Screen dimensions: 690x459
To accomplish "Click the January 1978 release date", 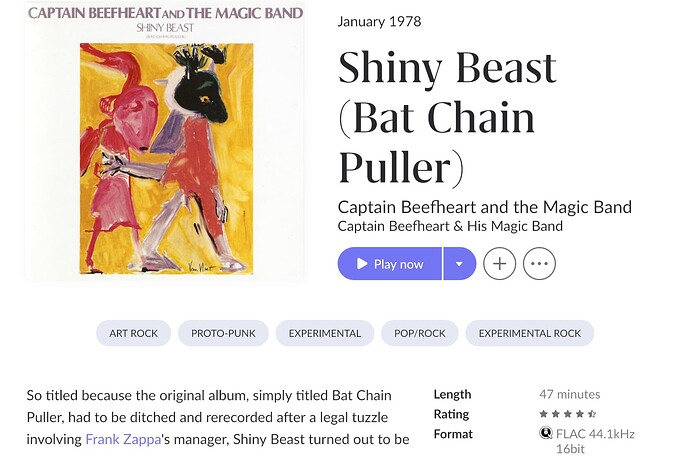I will tap(379, 22).
